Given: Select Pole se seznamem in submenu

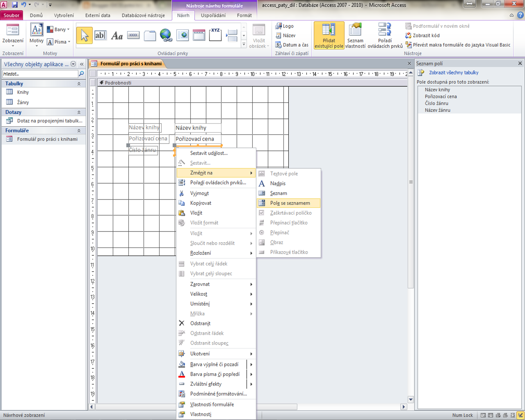Looking at the screenshot, I should click(288, 203).
